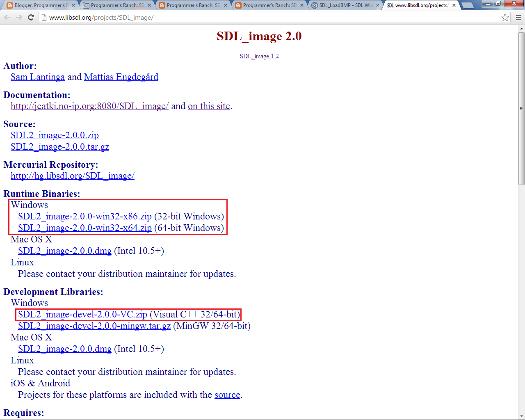Download SDL2_image-2.0.0-win32-x64.zip for 64-bit Windows
Image resolution: width=525 pixels, height=420 pixels.
click(x=84, y=228)
